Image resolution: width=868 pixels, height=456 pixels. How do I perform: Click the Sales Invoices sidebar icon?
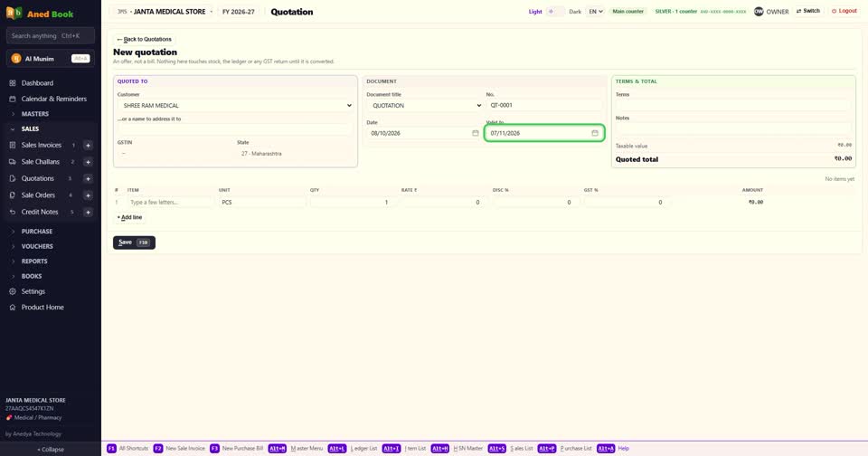(12, 145)
